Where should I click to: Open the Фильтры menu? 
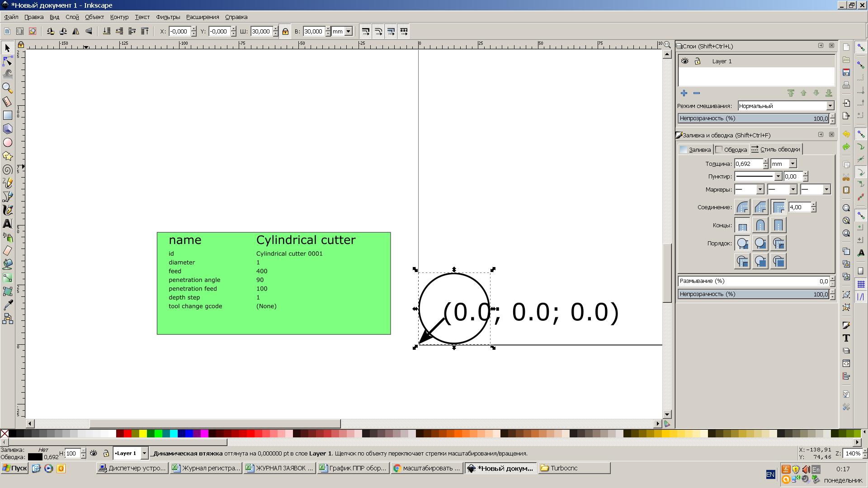pos(168,17)
